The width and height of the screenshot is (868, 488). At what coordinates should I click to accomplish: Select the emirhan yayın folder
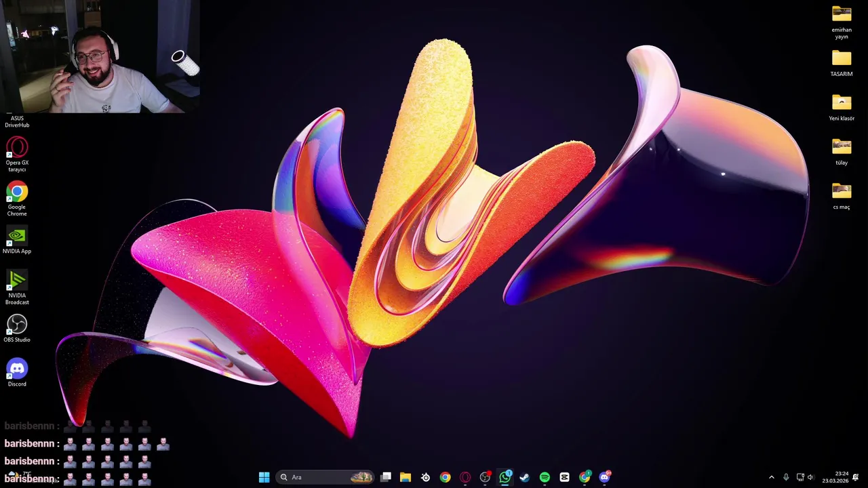pyautogui.click(x=842, y=22)
